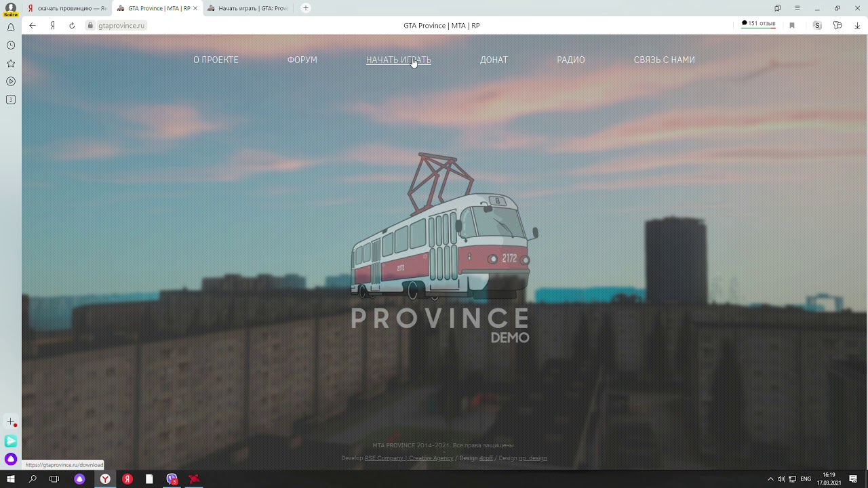The width and height of the screenshot is (868, 488).
Task: Open the РАДИО menu item
Action: [x=571, y=60]
